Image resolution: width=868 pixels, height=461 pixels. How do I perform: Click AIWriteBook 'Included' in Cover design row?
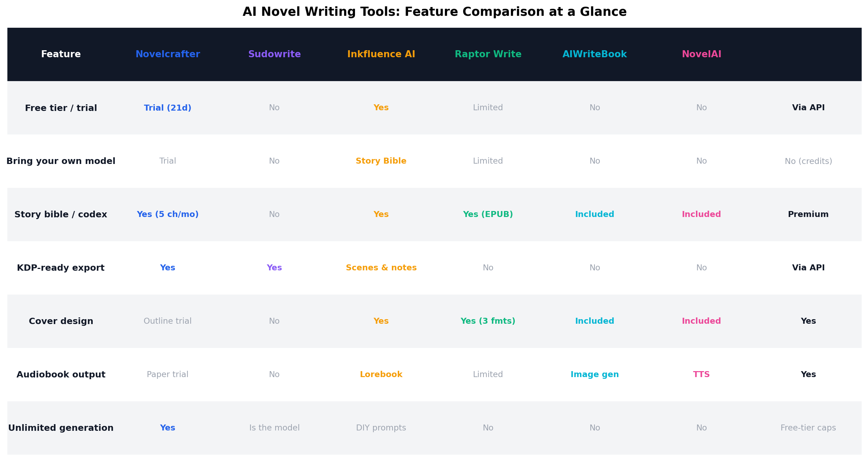tap(595, 321)
